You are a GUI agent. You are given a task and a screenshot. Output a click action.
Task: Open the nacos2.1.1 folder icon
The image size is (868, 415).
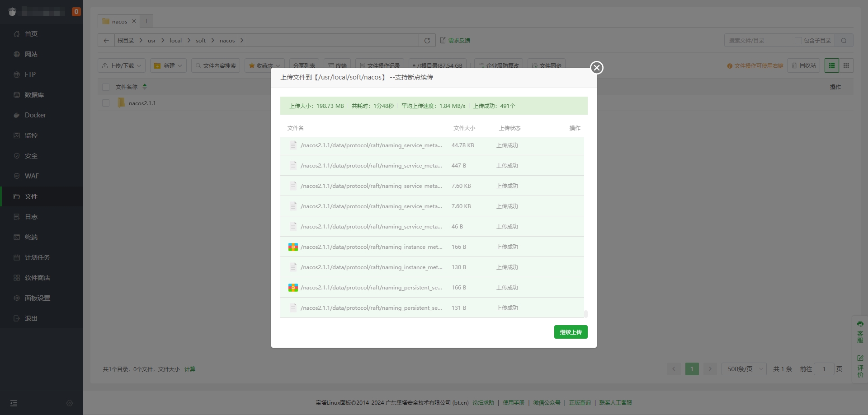click(x=121, y=103)
